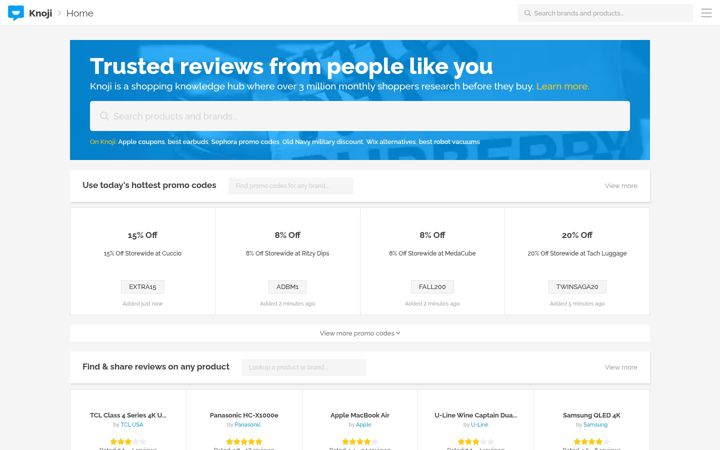This screenshot has width=720, height=450.
Task: Open the Apple coupons link
Action: [x=141, y=142]
